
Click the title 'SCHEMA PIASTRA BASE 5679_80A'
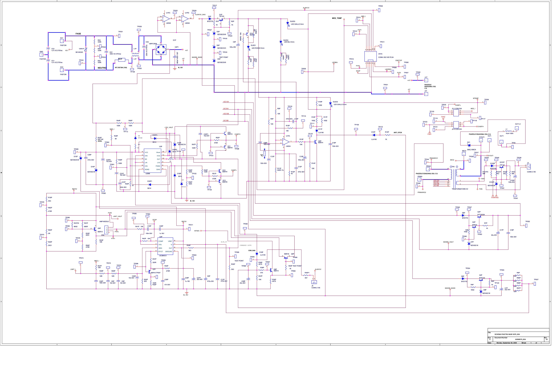click(x=507, y=334)
